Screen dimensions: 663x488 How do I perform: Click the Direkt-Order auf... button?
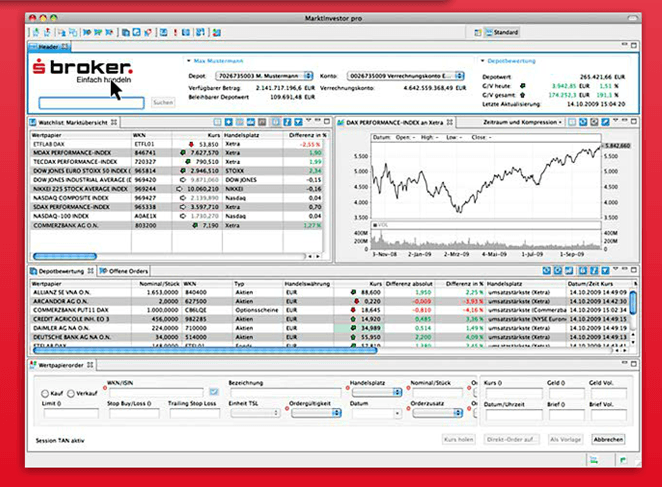(511, 439)
